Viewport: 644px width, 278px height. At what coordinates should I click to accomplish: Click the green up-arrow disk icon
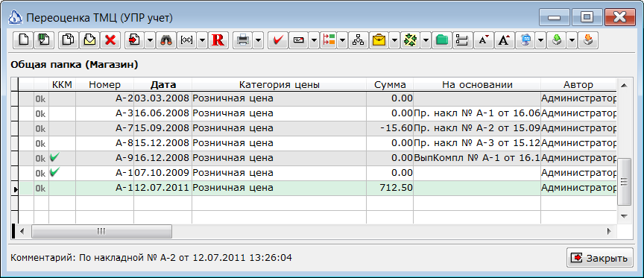(x=557, y=40)
